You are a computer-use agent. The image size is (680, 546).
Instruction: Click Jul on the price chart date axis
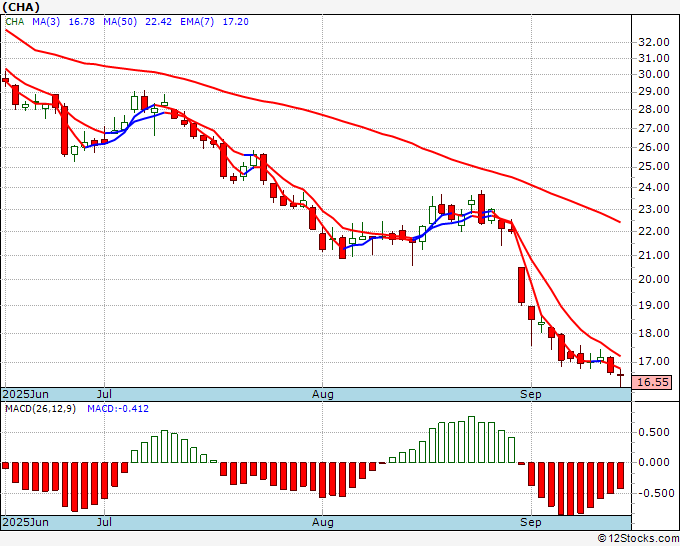(x=105, y=394)
